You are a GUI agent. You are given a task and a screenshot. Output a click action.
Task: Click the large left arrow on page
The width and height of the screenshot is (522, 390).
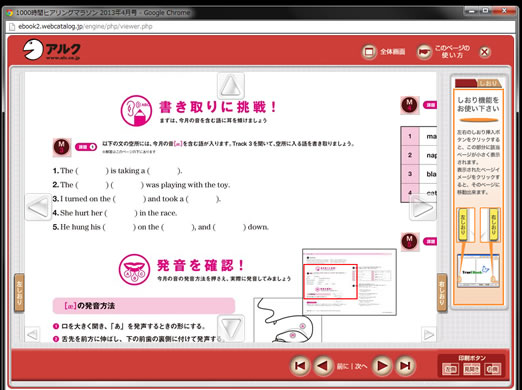pos(38,207)
